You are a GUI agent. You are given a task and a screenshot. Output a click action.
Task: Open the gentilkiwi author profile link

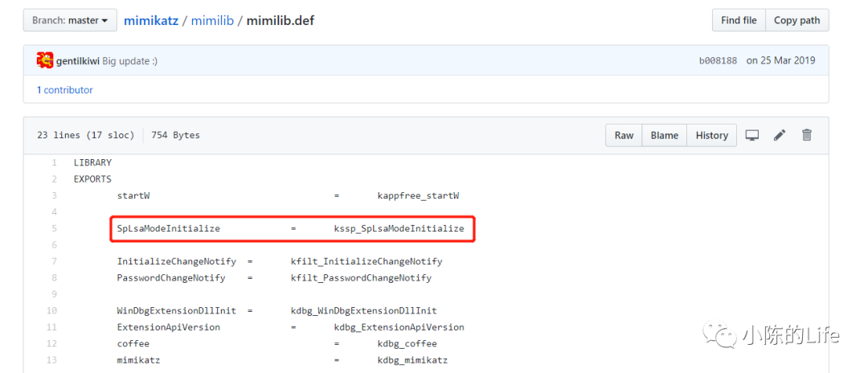(x=78, y=61)
